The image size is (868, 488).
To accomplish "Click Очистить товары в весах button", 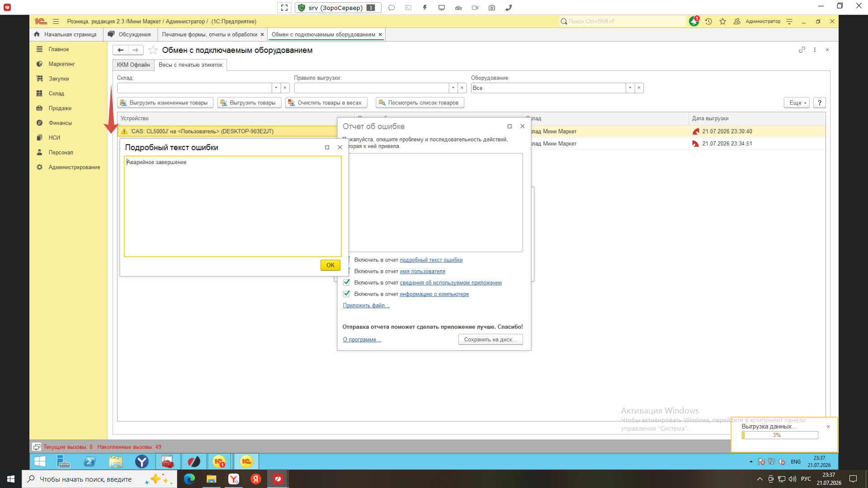I will pyautogui.click(x=326, y=103).
